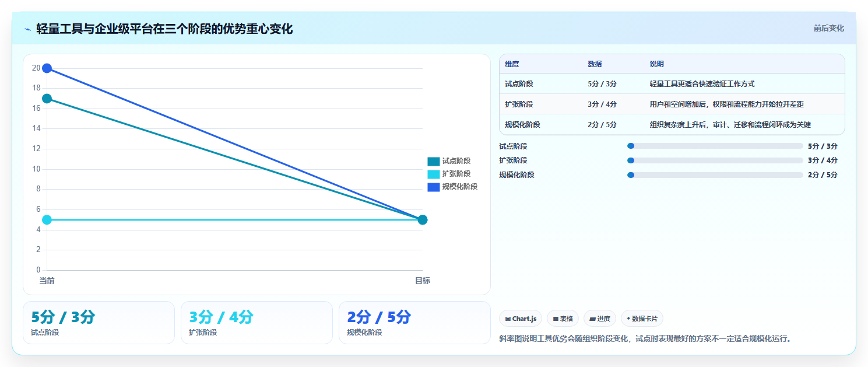Click the 扩张阶段 progress row label

coord(513,160)
